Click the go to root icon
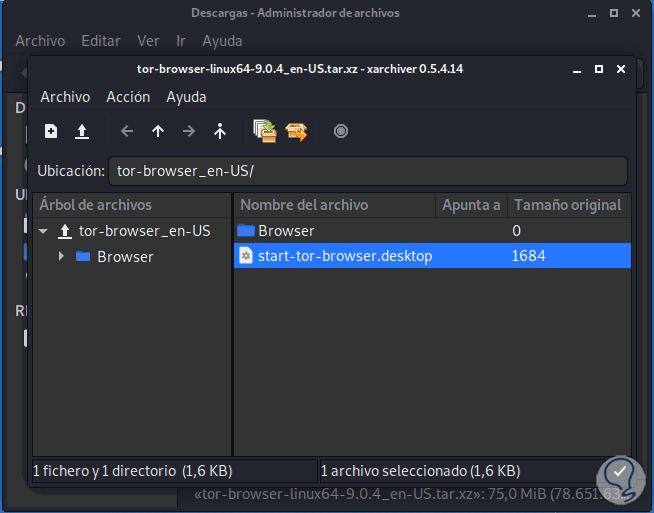The height and width of the screenshot is (513, 654). click(x=220, y=131)
